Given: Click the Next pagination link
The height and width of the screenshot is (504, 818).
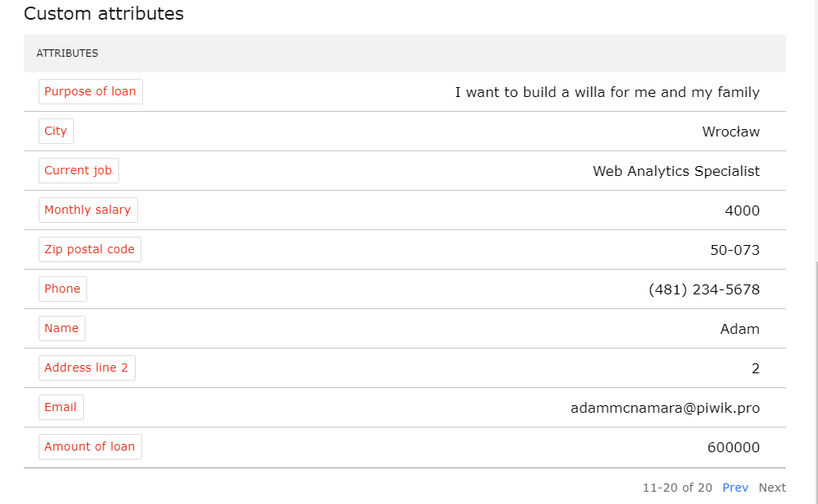Looking at the screenshot, I should point(772,488).
